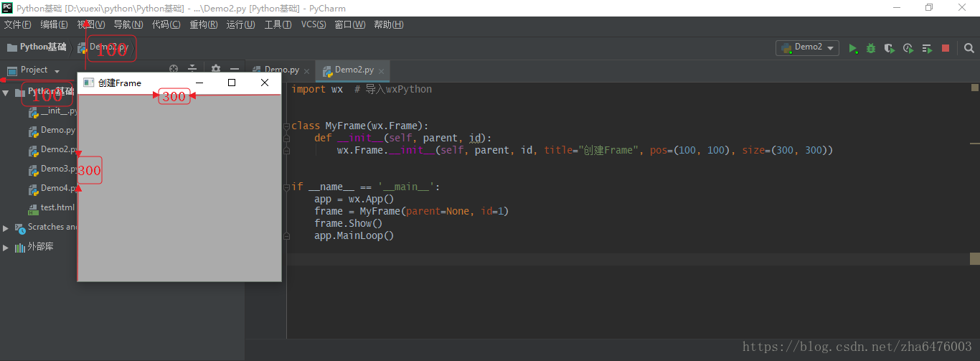980x361 pixels.
Task: Close the Demo2.py editor tab
Action: tap(382, 71)
